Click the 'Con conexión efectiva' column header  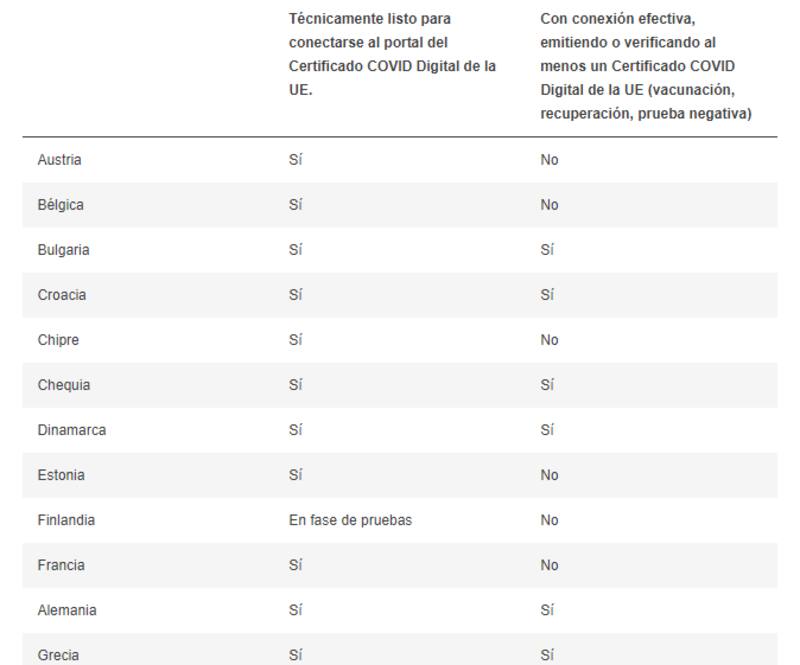tap(645, 66)
